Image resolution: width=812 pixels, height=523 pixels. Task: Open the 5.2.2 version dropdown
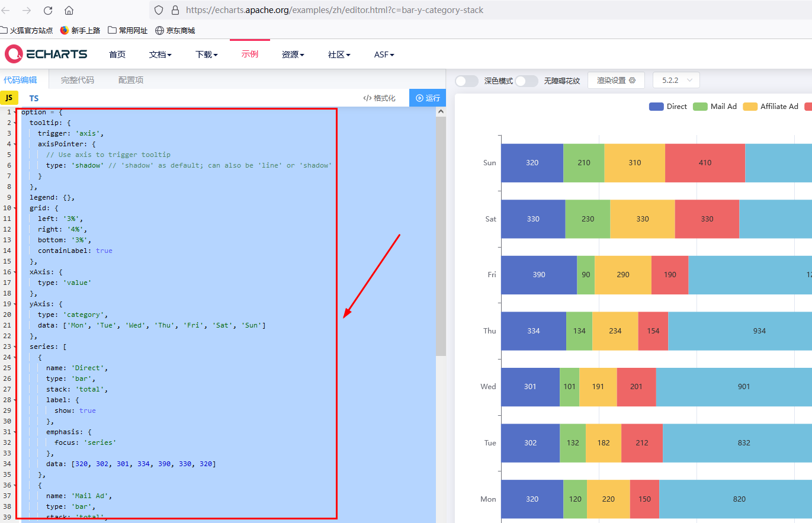tap(676, 80)
